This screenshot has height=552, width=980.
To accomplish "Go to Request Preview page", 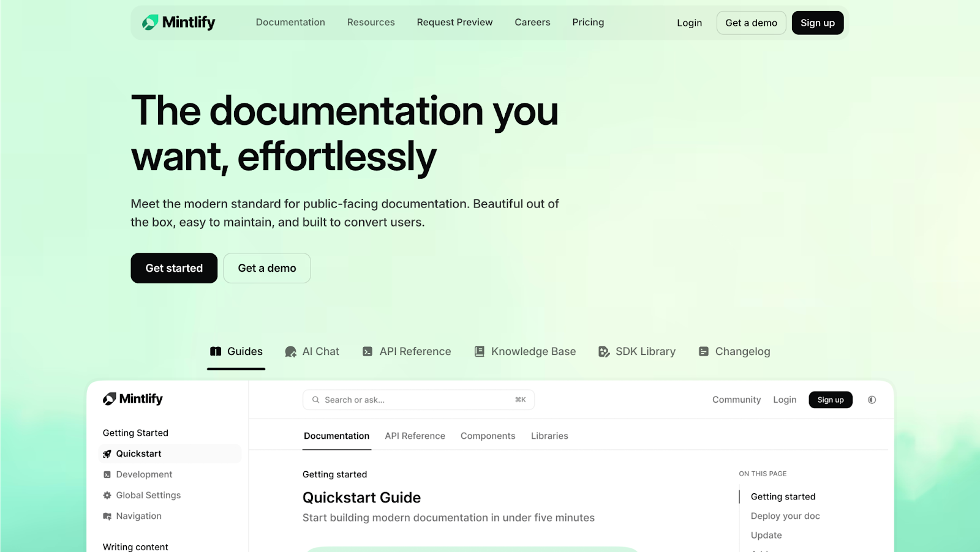I will (455, 22).
